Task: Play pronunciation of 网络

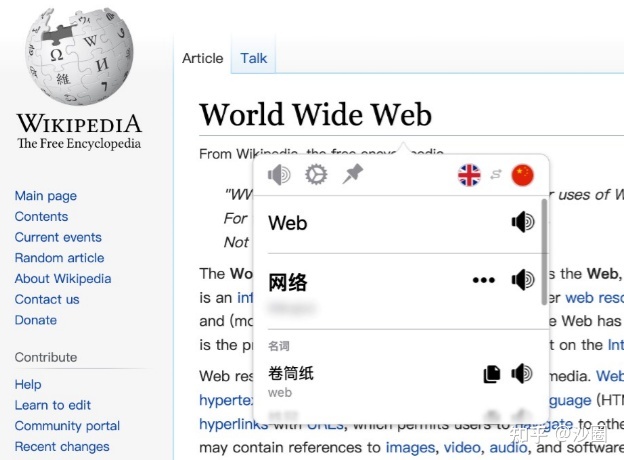Action: point(523,280)
